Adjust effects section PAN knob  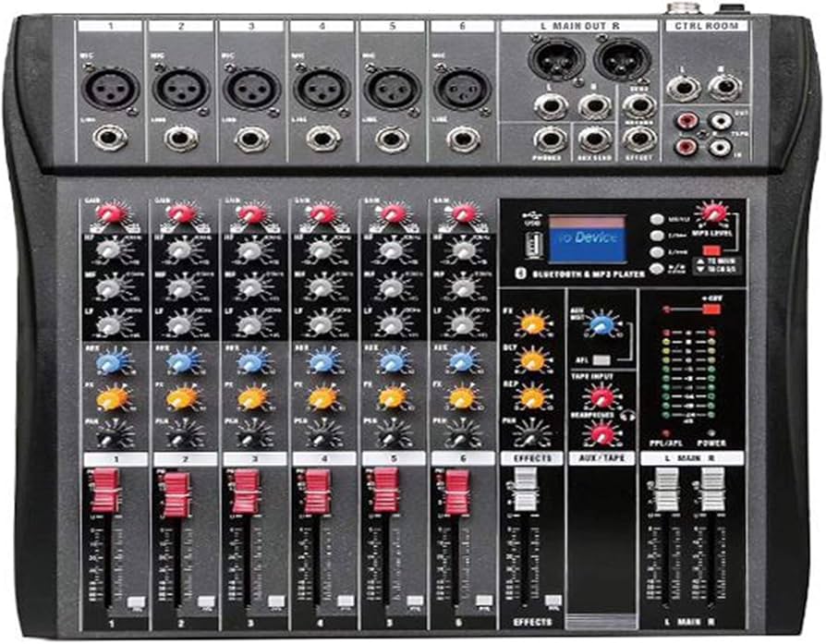531,434
